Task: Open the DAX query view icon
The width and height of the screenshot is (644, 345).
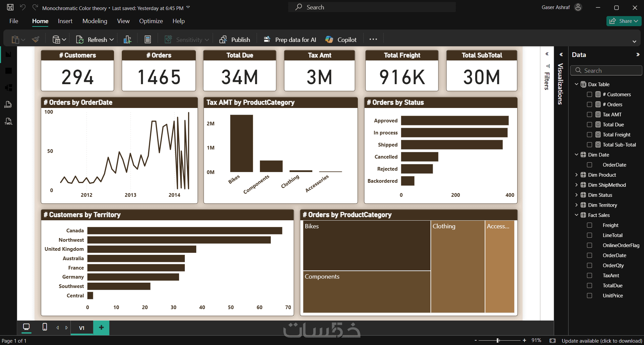Action: (x=8, y=105)
